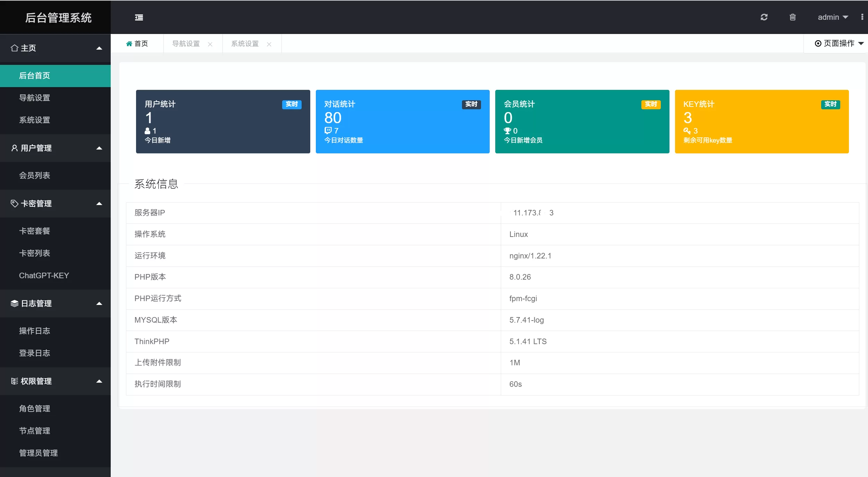Switch to the 导航设置 tab

(186, 44)
